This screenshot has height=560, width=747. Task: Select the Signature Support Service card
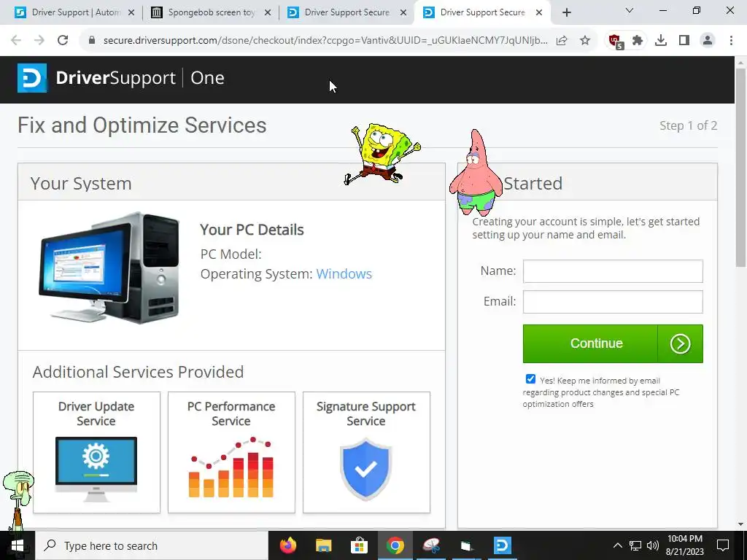pos(366,452)
